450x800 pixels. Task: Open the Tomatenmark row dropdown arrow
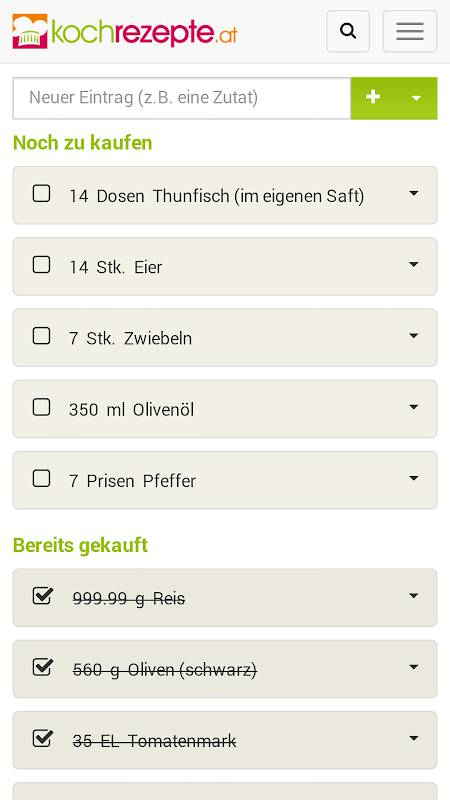(414, 738)
